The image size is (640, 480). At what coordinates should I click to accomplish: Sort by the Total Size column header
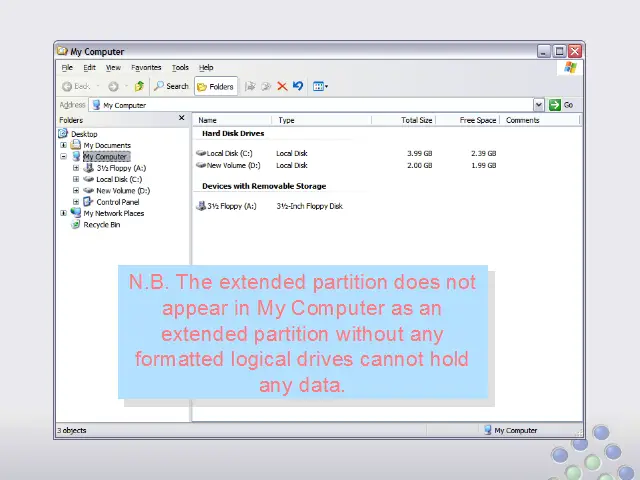(403, 120)
